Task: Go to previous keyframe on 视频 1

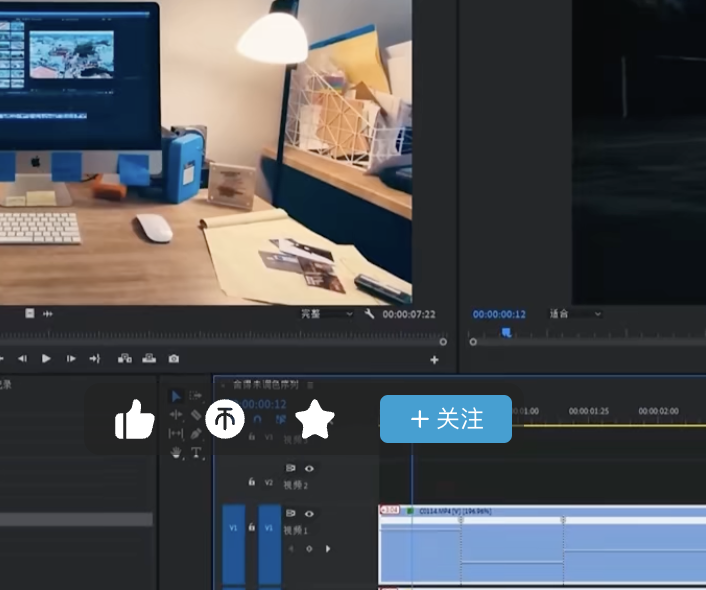Action: pyautogui.click(x=291, y=549)
